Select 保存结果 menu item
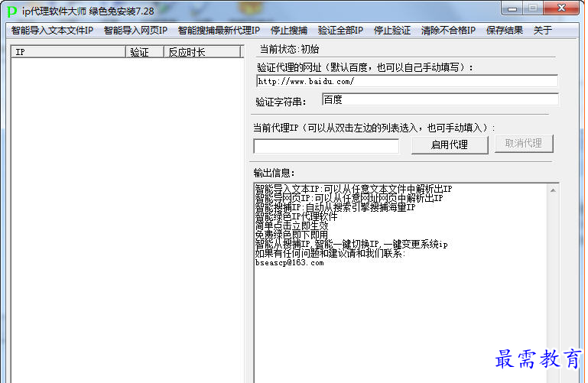This screenshot has height=383, width=588. point(505,31)
